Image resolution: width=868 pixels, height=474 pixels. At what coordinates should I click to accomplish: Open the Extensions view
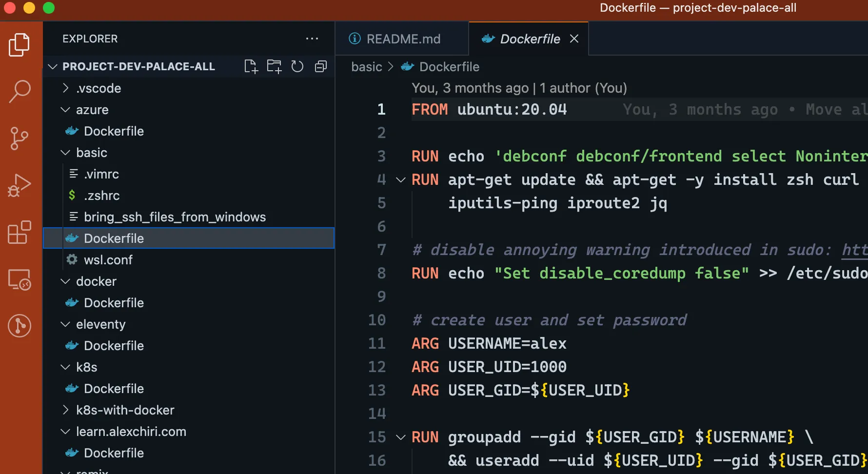pyautogui.click(x=20, y=233)
